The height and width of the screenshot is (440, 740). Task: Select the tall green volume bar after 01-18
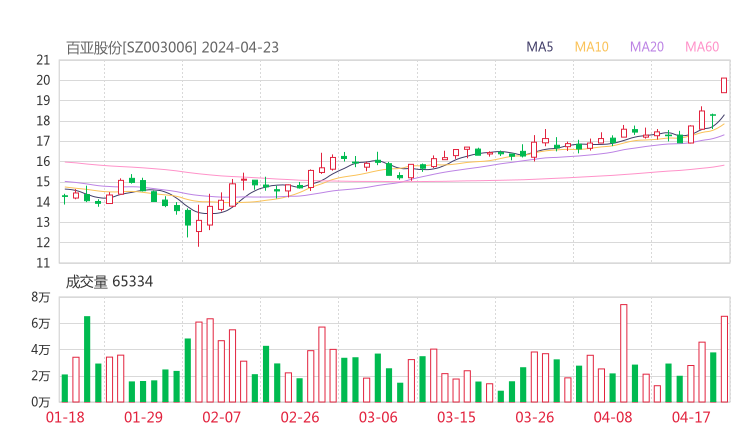coord(87,359)
